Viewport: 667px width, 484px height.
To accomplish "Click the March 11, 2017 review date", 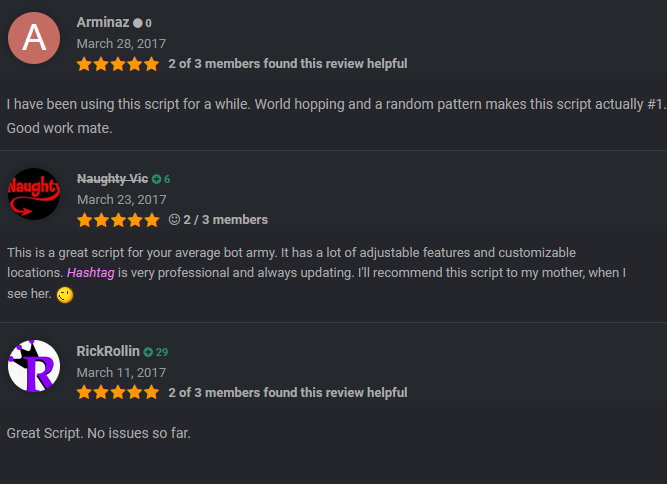I will pyautogui.click(x=121, y=373).
